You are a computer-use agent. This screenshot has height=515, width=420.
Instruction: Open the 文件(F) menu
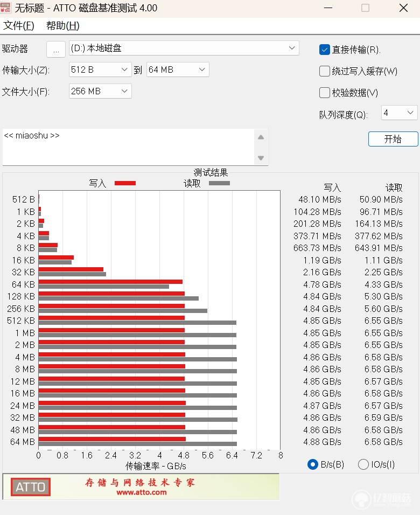point(19,26)
